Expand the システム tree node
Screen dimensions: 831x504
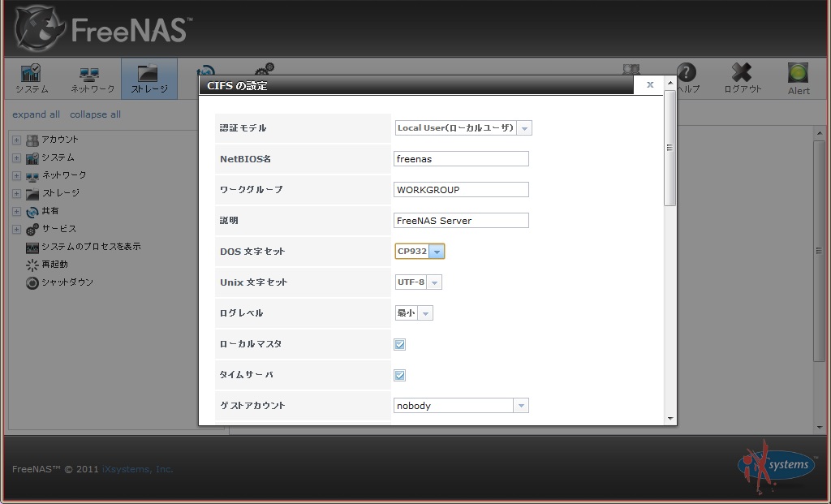[x=16, y=158]
